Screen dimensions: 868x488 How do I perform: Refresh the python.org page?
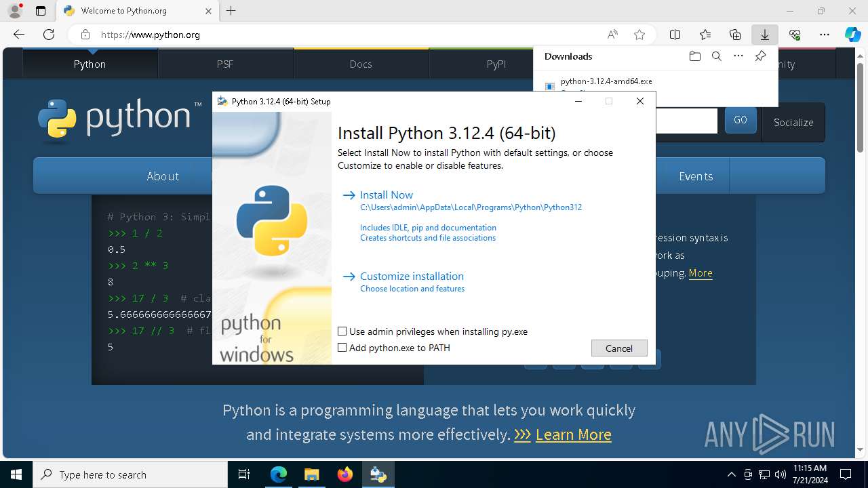coord(49,35)
